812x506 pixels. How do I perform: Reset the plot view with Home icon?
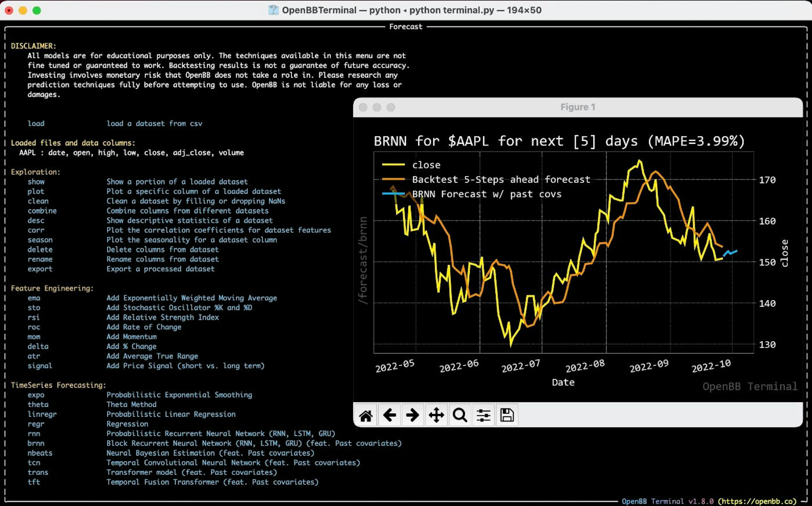[x=366, y=415]
